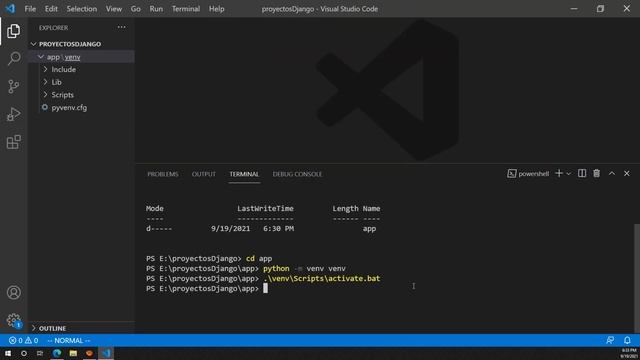Viewport: 640px width, 360px height.
Task: Click the NORMAL vim mode indicator
Action: click(x=69, y=340)
